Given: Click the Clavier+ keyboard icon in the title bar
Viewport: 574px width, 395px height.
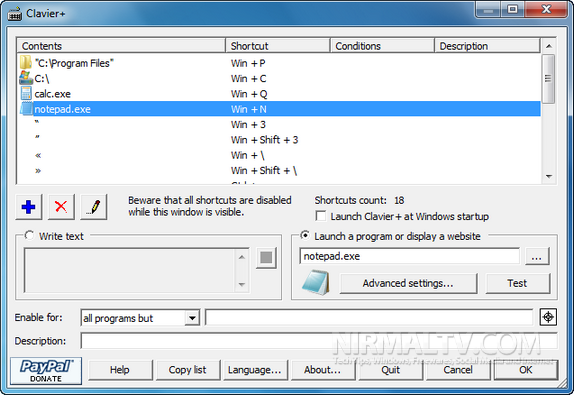Looking at the screenshot, I should (15, 14).
